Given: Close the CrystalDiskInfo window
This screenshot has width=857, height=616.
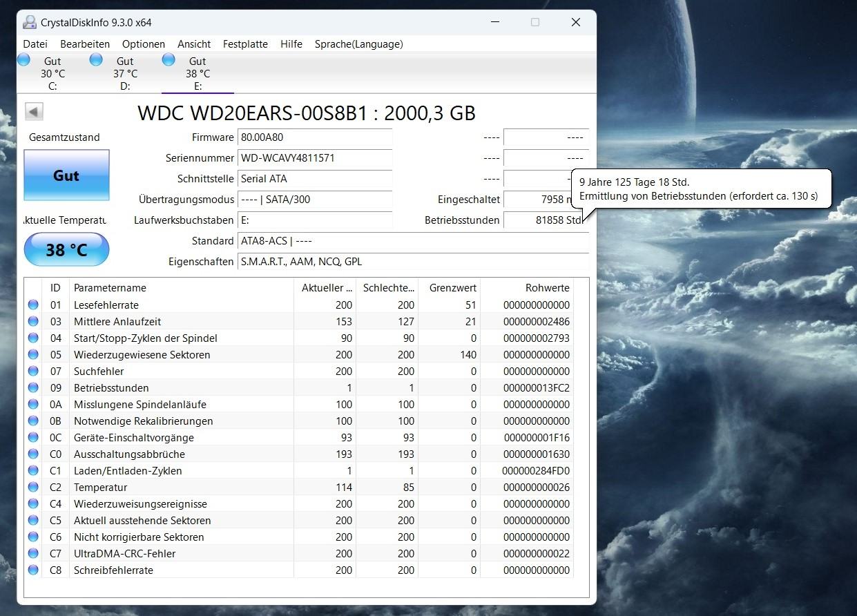Looking at the screenshot, I should point(576,22).
